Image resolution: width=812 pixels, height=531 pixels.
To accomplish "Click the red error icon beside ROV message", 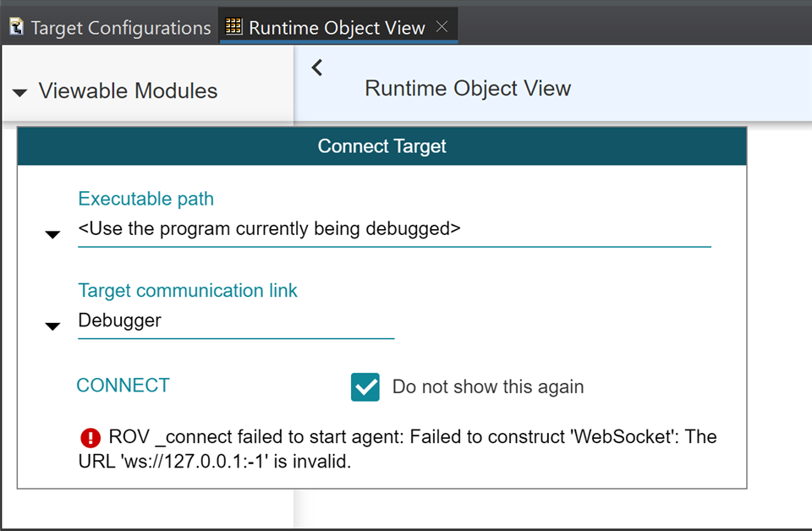I will coord(91,437).
